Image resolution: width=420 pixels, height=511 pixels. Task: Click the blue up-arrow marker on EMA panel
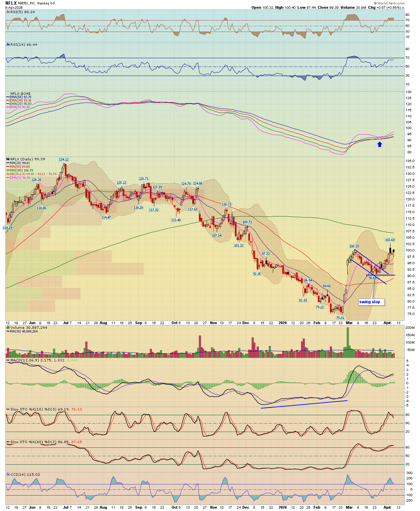tap(380, 144)
